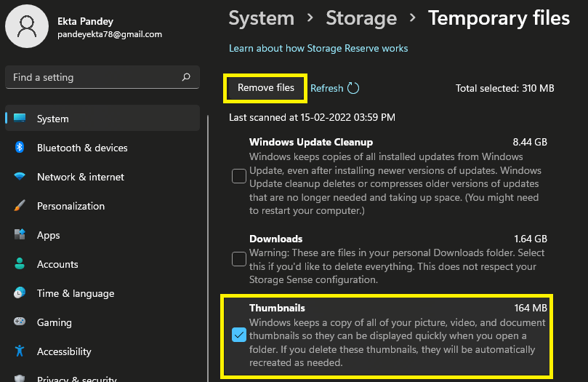This screenshot has height=382, width=588.
Task: Click the Network & internet wifi icon
Action: pos(20,177)
